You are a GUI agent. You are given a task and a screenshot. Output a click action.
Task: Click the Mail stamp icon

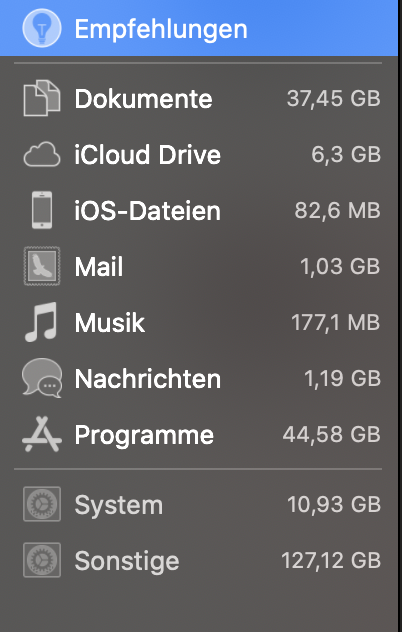[42, 266]
